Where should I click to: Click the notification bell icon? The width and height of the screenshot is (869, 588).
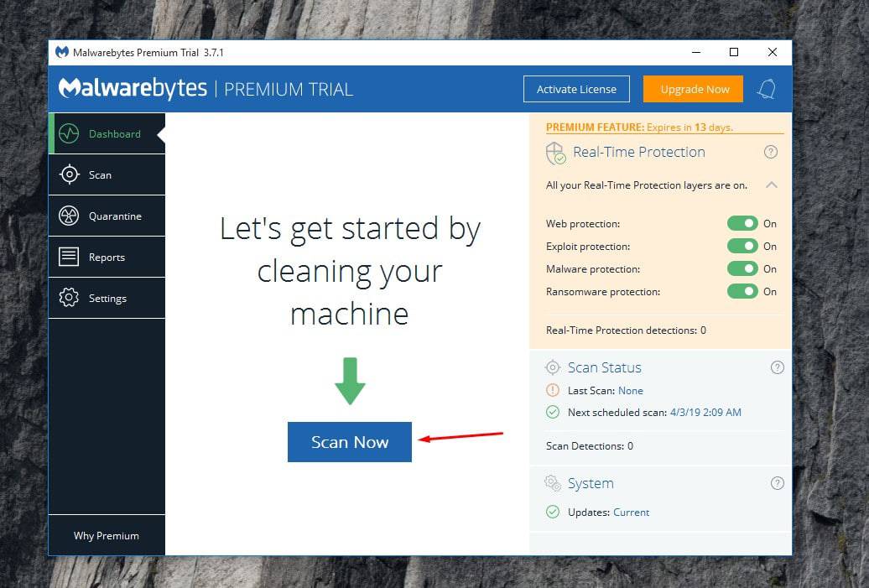click(x=766, y=90)
